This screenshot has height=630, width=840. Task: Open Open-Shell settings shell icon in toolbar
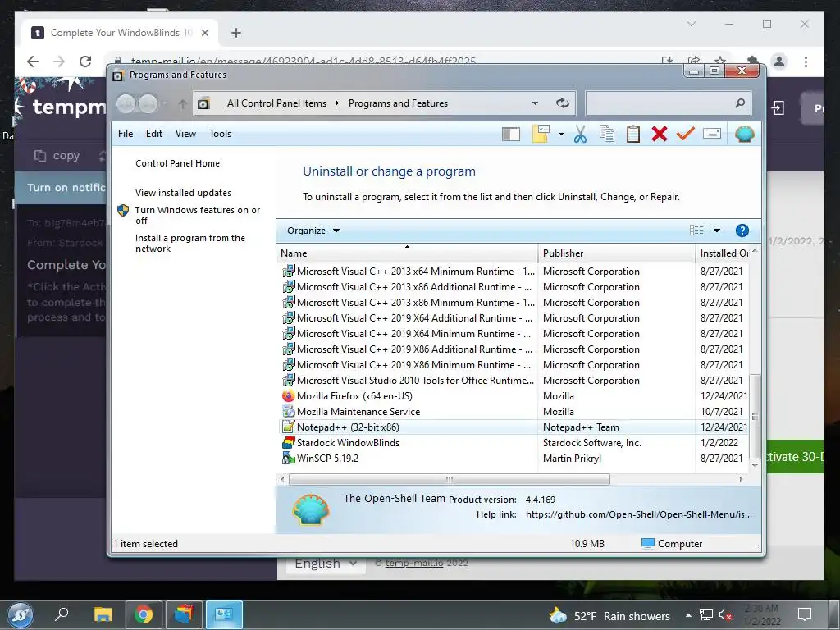(744, 134)
